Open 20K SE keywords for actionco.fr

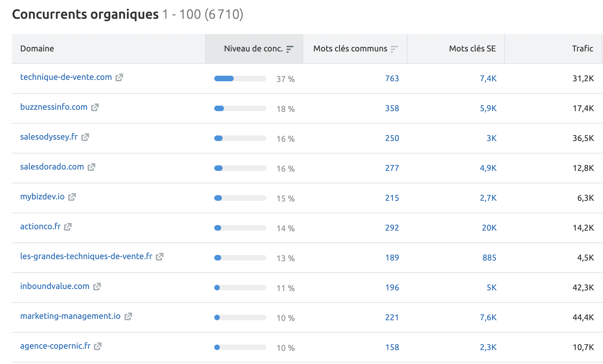click(489, 228)
